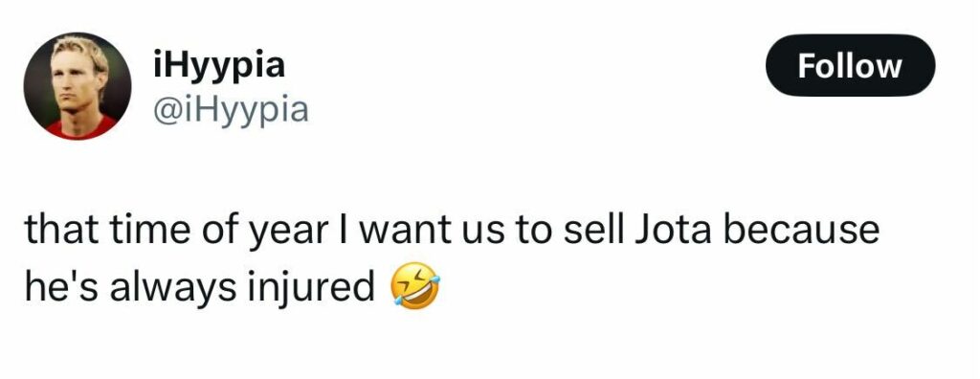The width and height of the screenshot is (980, 379).
Task: Click the face in the avatar photo
Action: (x=75, y=81)
